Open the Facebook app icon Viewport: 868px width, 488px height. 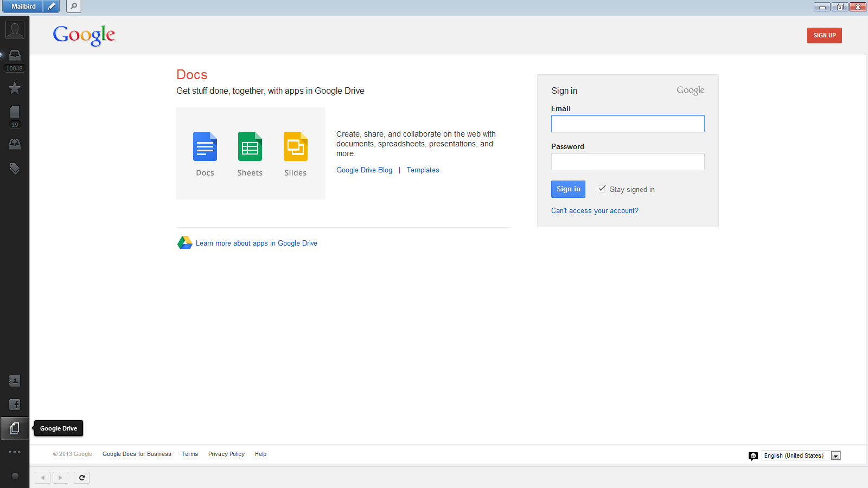[x=15, y=404]
